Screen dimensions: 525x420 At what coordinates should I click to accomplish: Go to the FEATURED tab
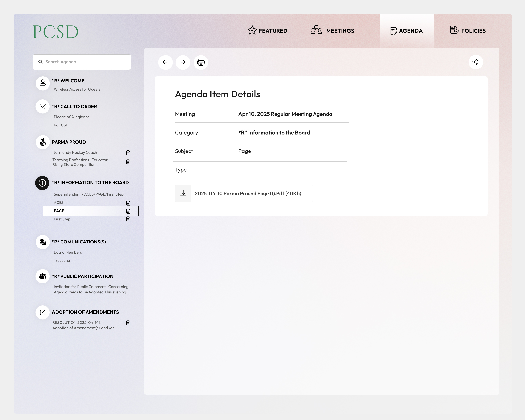coord(267,31)
